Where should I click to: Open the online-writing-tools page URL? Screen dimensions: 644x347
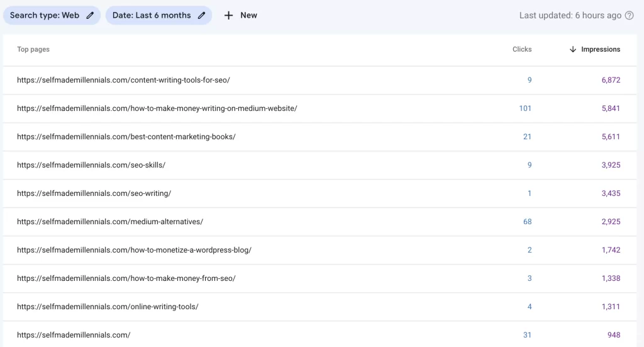[108, 307]
